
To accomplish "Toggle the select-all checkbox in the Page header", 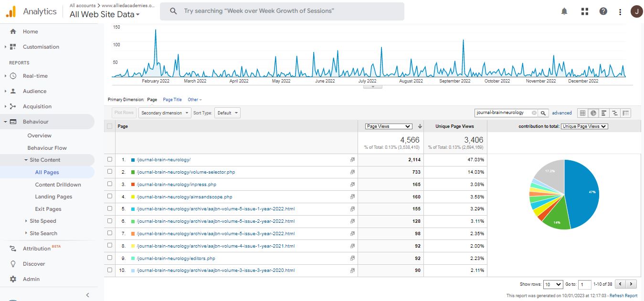I will pyautogui.click(x=110, y=126).
